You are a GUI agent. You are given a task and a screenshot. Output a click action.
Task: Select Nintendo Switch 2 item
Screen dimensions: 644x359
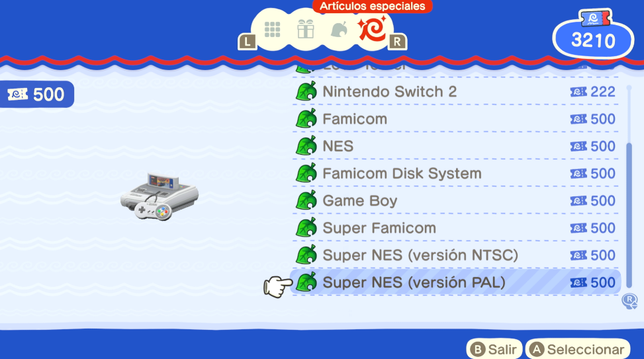[455, 91]
